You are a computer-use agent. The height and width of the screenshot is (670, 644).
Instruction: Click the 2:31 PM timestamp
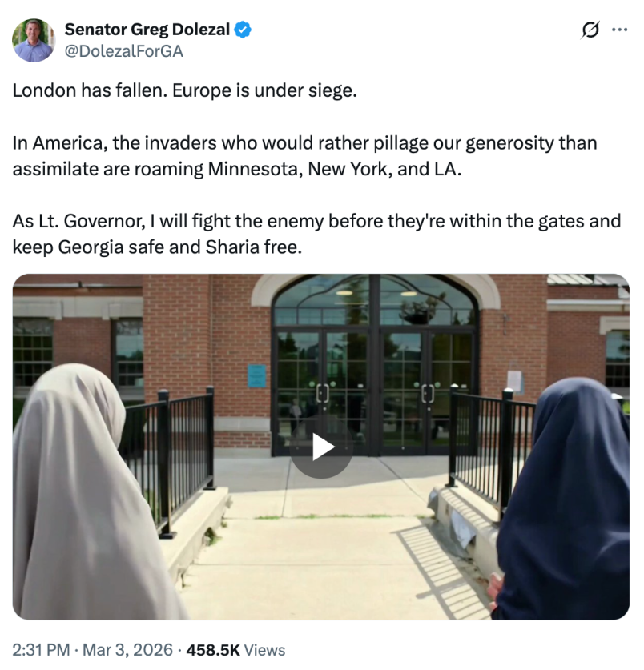click(41, 650)
